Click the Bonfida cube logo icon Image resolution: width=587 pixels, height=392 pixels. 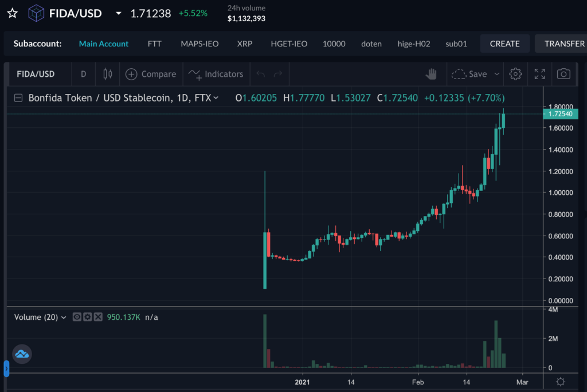tap(36, 13)
